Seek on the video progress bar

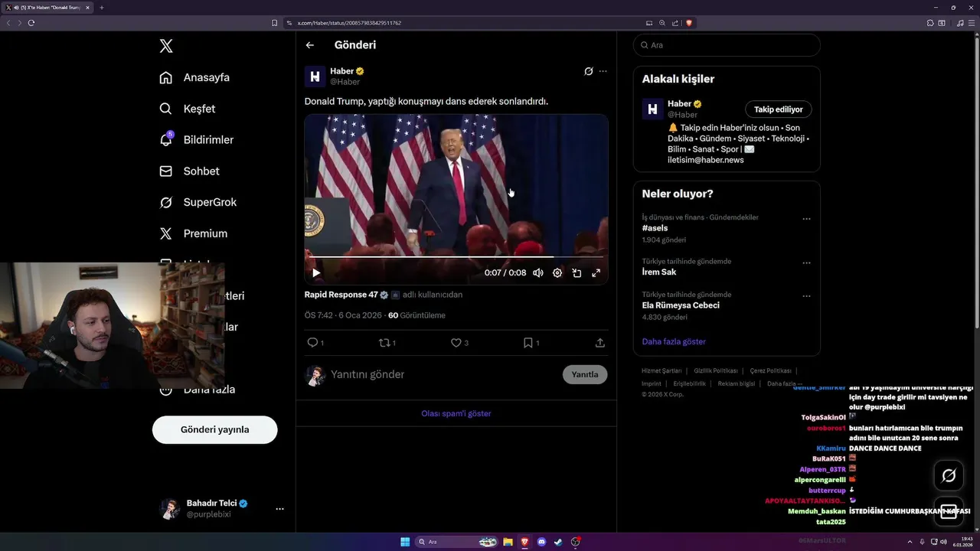456,257
